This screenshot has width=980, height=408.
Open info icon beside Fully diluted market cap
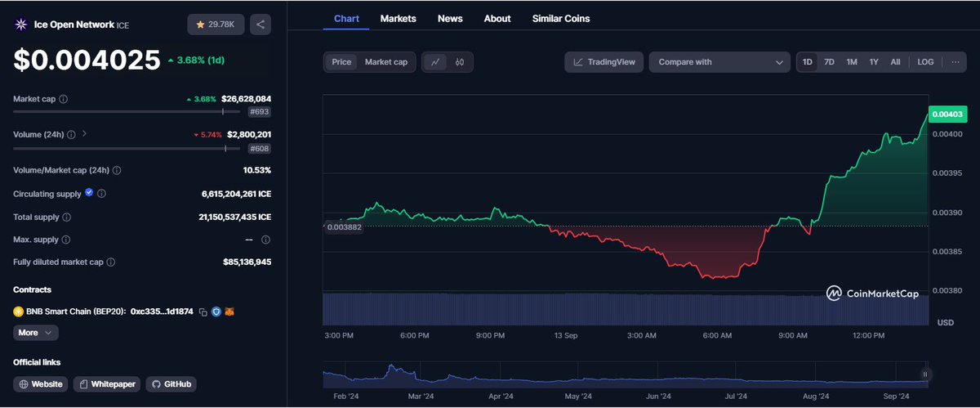click(x=110, y=262)
